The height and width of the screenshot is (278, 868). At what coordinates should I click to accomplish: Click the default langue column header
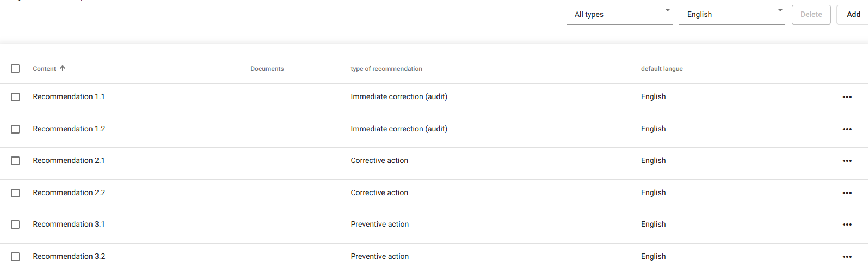(662, 69)
